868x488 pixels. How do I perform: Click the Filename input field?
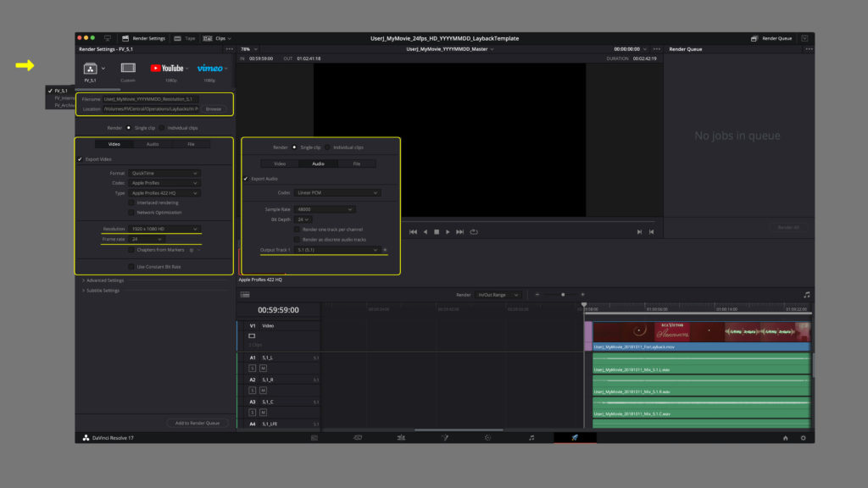click(x=151, y=99)
